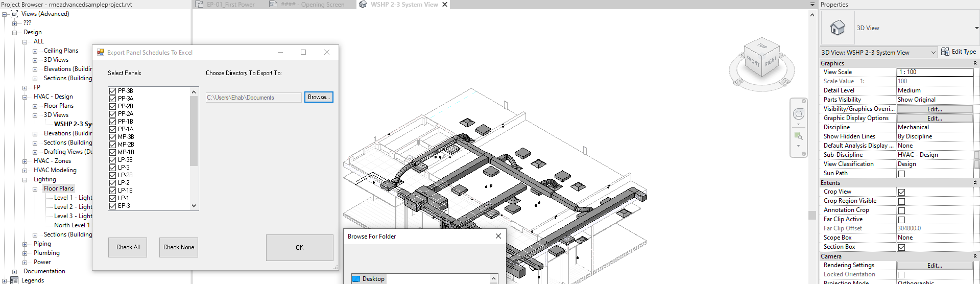Image resolution: width=980 pixels, height=284 pixels.
Task: Uncheck the PP-3B panel checkbox
Action: pyautogui.click(x=112, y=91)
